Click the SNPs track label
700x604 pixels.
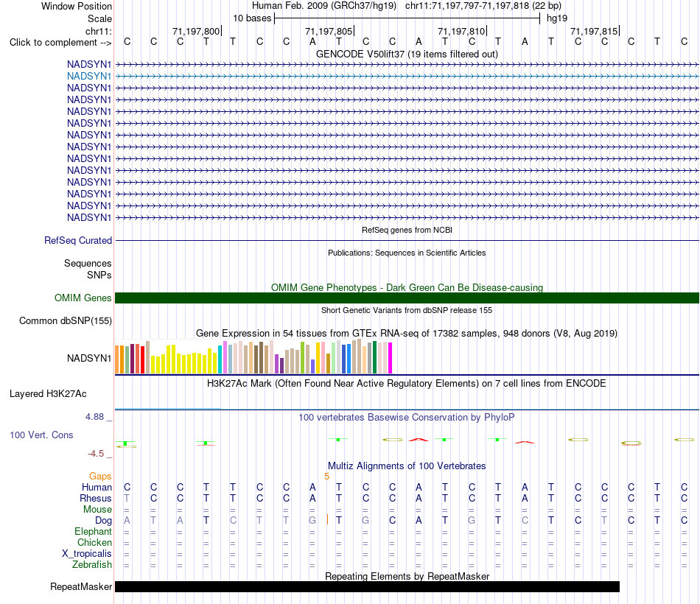99,275
